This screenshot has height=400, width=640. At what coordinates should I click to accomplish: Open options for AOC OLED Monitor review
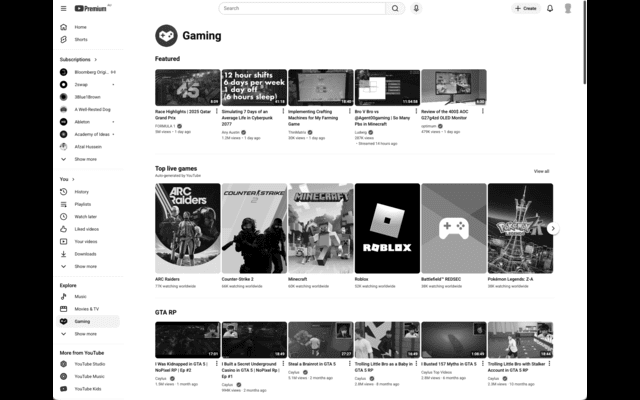pos(483,111)
